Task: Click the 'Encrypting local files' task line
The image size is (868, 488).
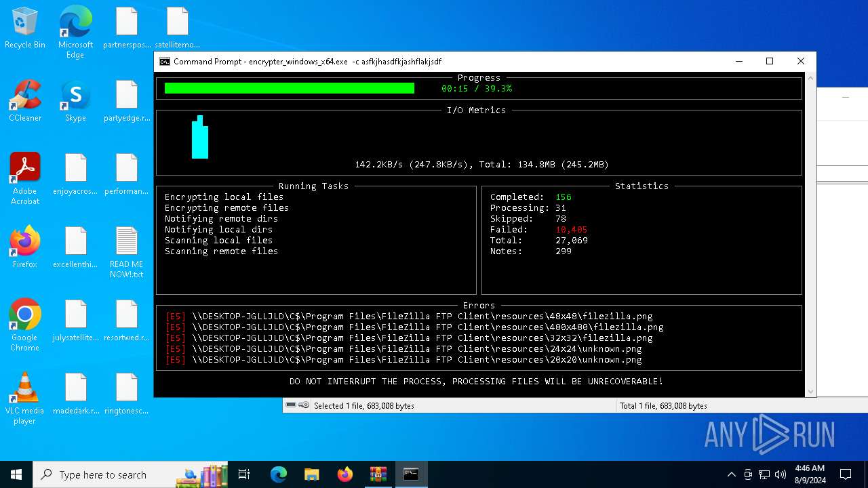Action: [224, 197]
